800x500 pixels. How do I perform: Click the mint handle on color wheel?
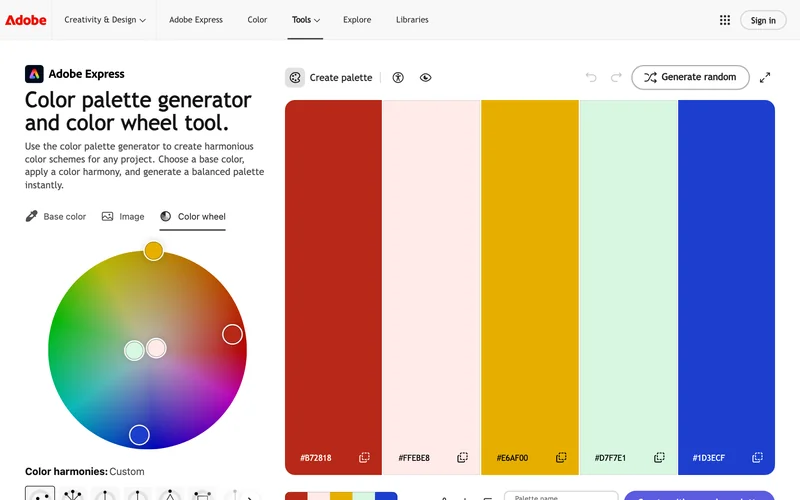click(x=134, y=351)
